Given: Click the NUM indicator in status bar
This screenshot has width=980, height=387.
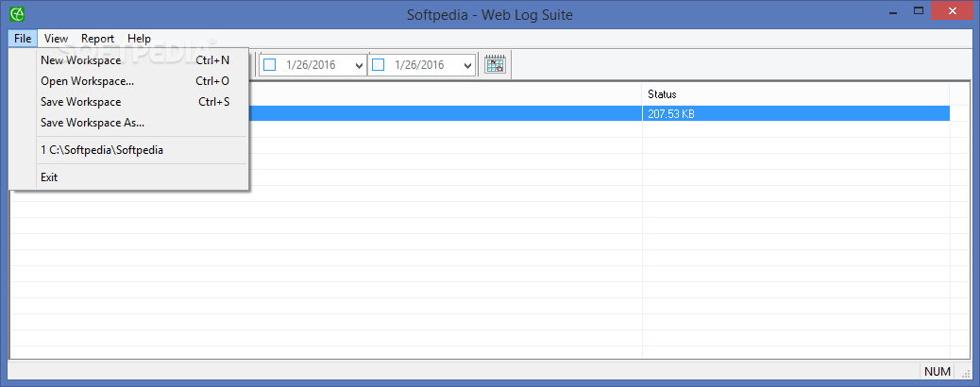Looking at the screenshot, I should pos(937,371).
